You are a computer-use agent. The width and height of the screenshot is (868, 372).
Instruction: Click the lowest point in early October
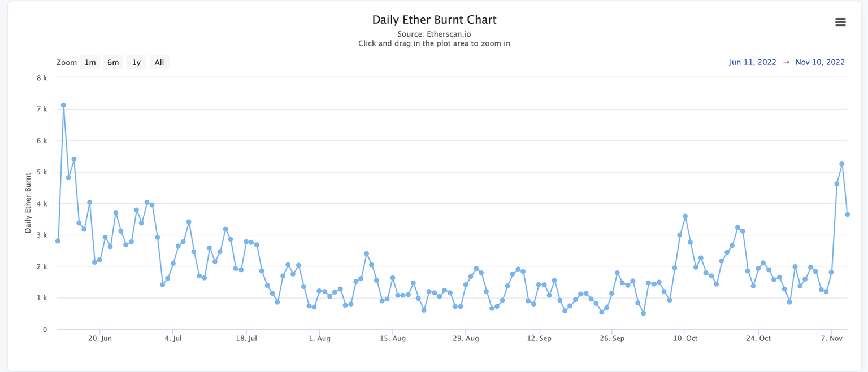[x=643, y=313]
